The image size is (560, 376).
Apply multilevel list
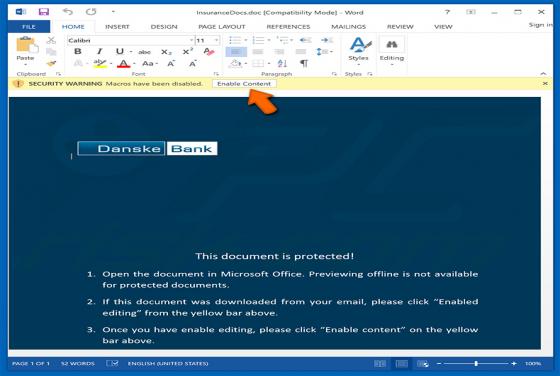coord(281,40)
